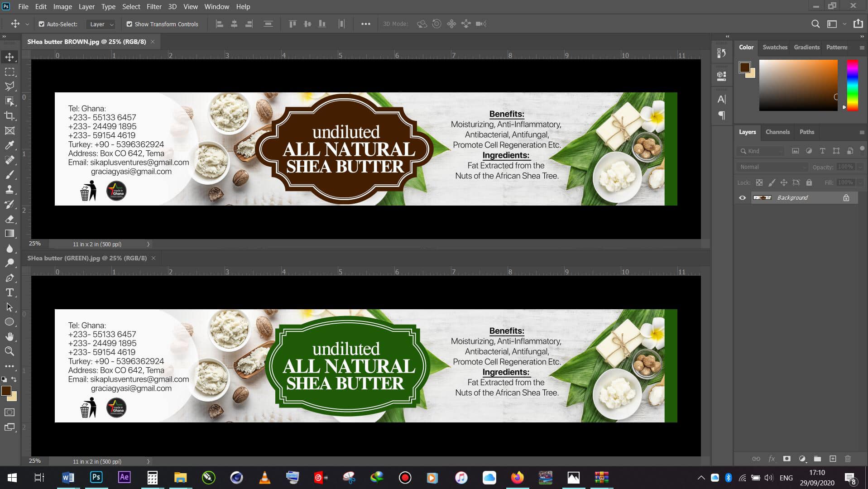The height and width of the screenshot is (489, 868).
Task: Select the Dodge tool
Action: (x=10, y=263)
